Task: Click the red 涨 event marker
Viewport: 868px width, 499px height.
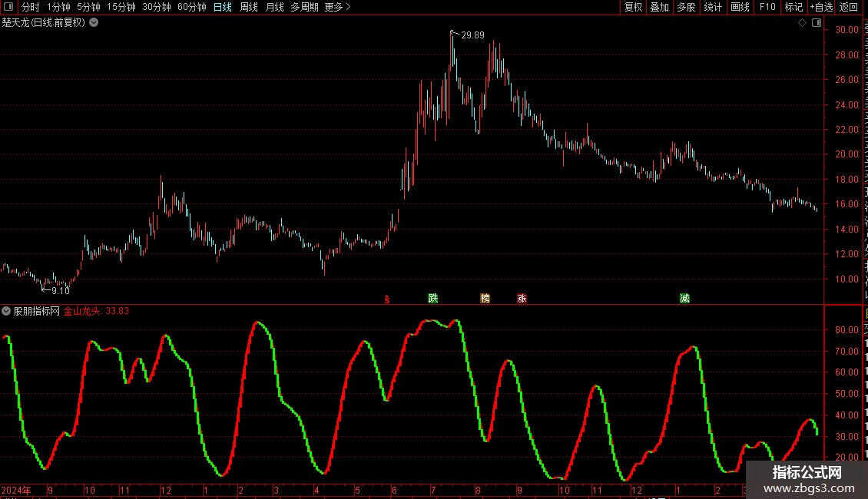Action: pos(522,298)
